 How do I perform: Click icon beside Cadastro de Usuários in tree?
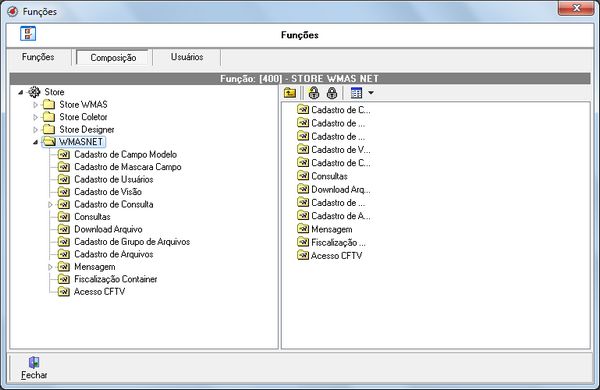(64, 179)
